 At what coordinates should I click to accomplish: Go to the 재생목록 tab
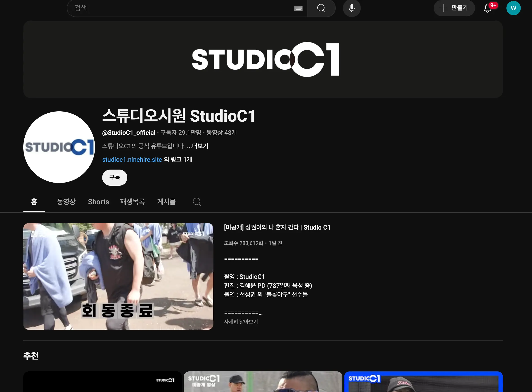click(x=132, y=202)
